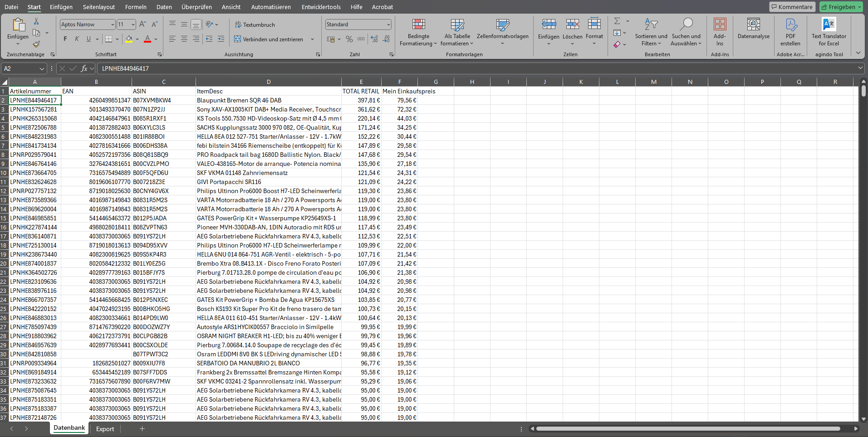The height and width of the screenshot is (437, 868).
Task: Toggle middle vertical alignment
Action: click(x=184, y=24)
